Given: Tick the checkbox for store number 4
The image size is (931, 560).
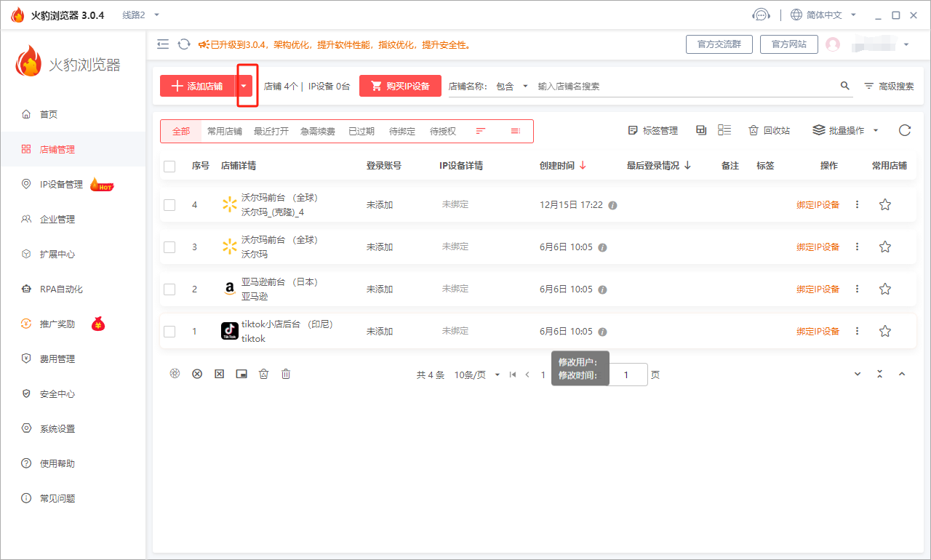Looking at the screenshot, I should 169,205.
